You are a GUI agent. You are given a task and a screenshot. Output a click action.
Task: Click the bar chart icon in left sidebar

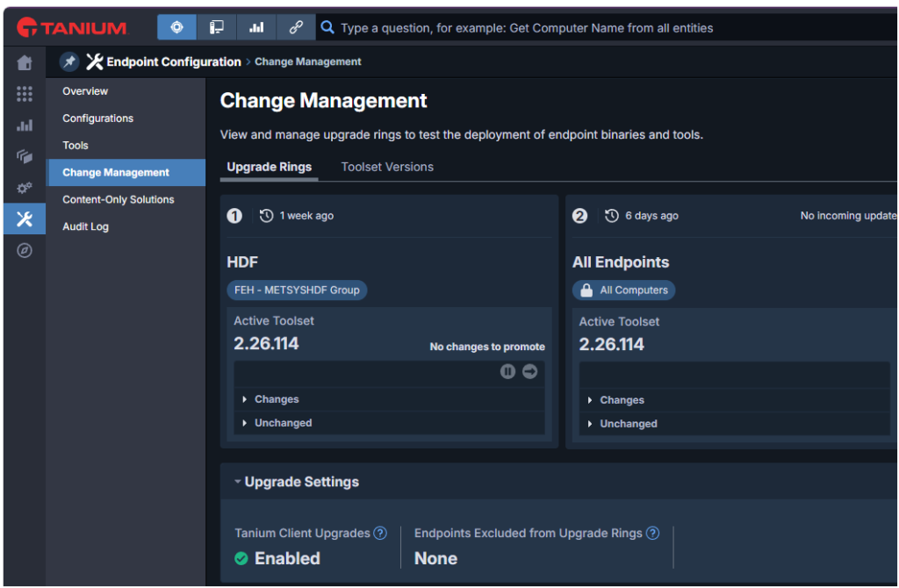[25, 125]
